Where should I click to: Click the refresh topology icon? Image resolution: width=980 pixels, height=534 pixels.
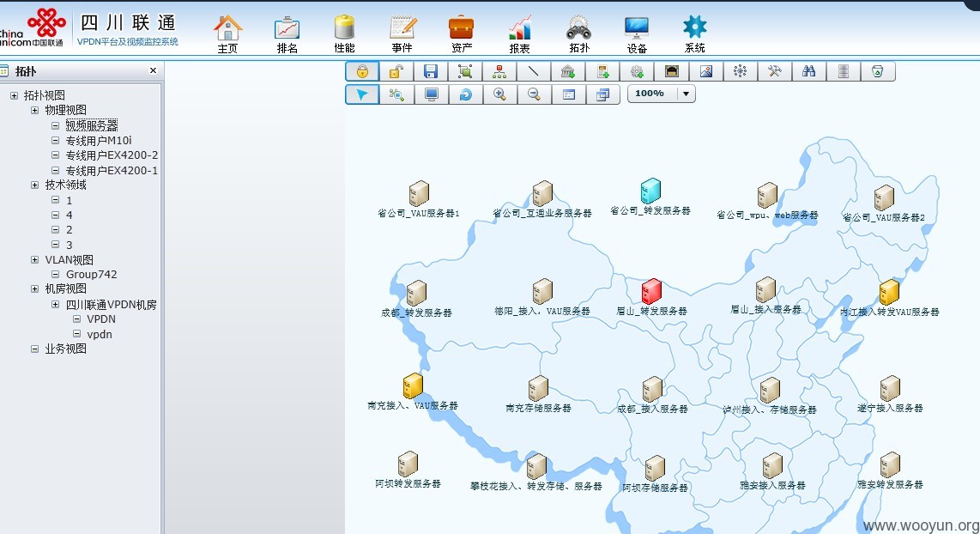pos(465,94)
